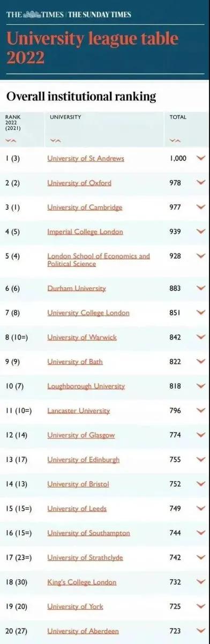Expand Imperial College London details chevron

(201, 232)
